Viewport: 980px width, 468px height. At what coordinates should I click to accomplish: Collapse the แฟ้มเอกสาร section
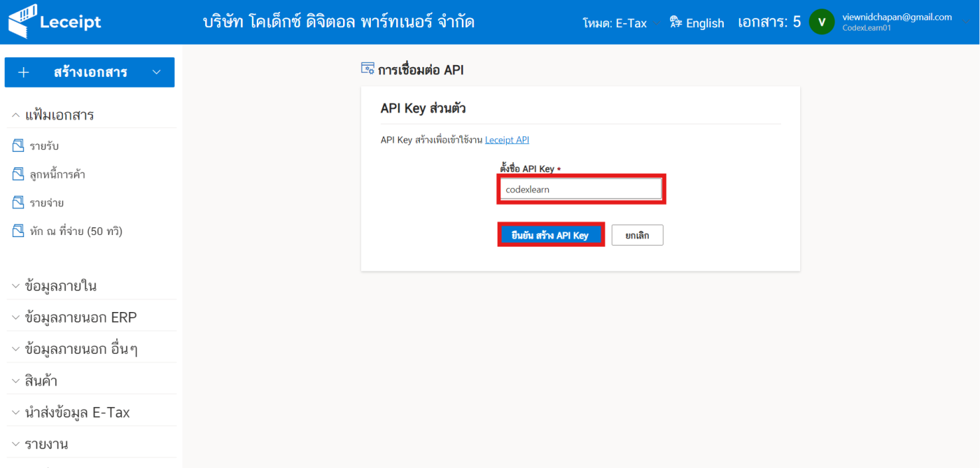[x=15, y=115]
